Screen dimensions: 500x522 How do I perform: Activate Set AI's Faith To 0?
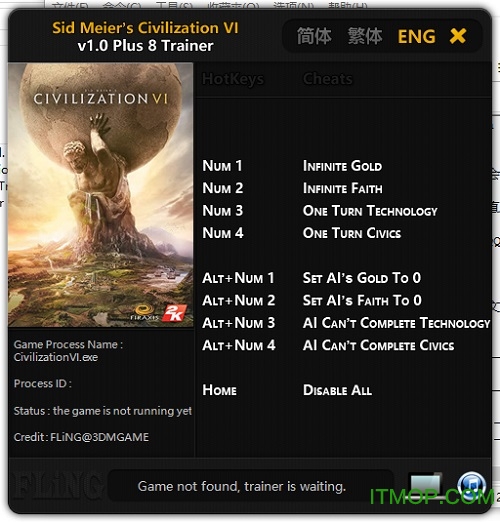click(x=362, y=300)
